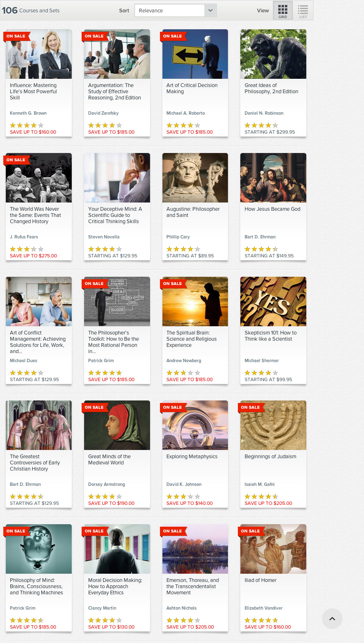Click star rating of Iliad of Homer

261,620
